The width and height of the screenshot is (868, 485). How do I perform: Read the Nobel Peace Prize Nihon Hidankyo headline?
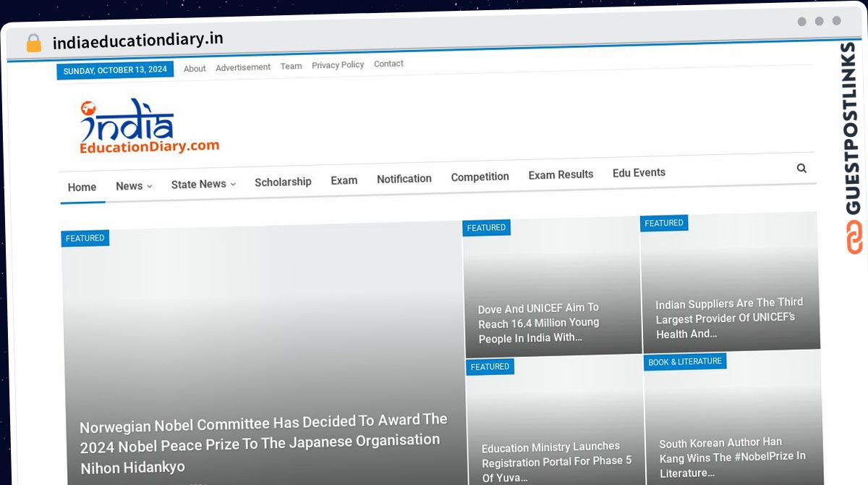pyautogui.click(x=263, y=444)
